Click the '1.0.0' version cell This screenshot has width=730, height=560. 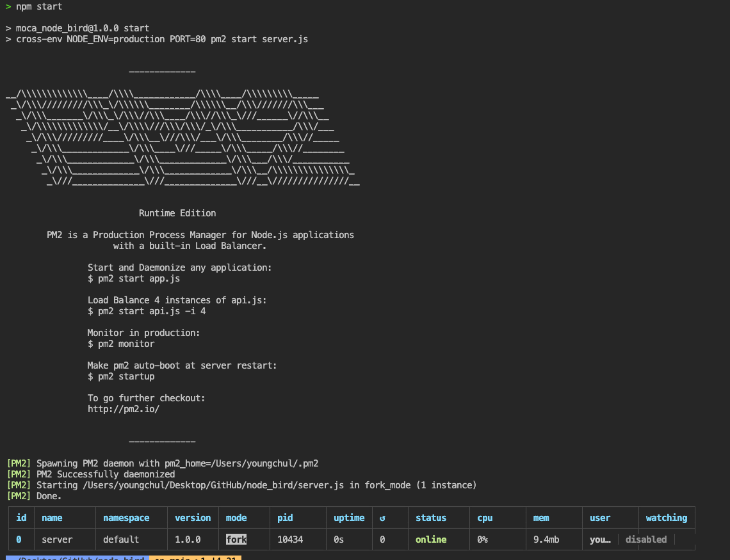[x=188, y=540]
